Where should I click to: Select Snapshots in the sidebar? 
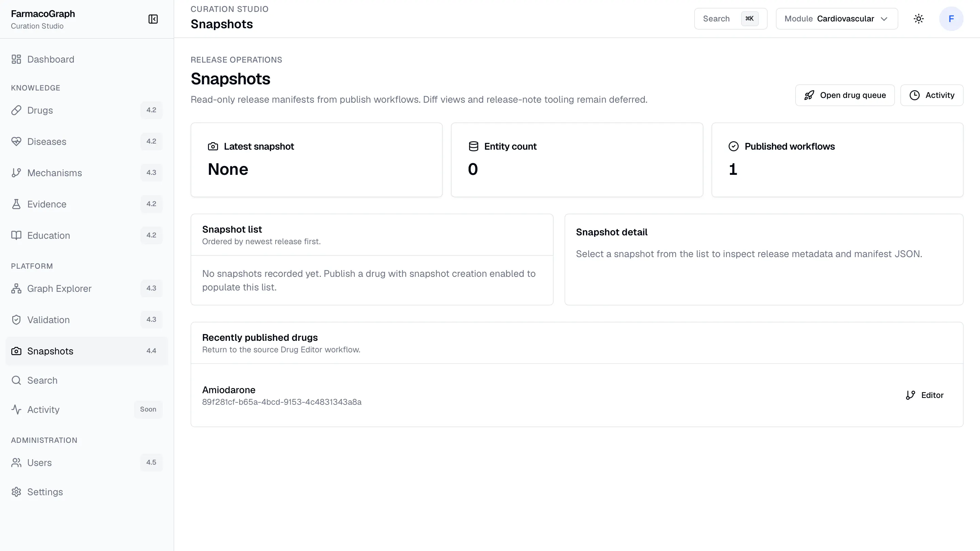click(87, 351)
